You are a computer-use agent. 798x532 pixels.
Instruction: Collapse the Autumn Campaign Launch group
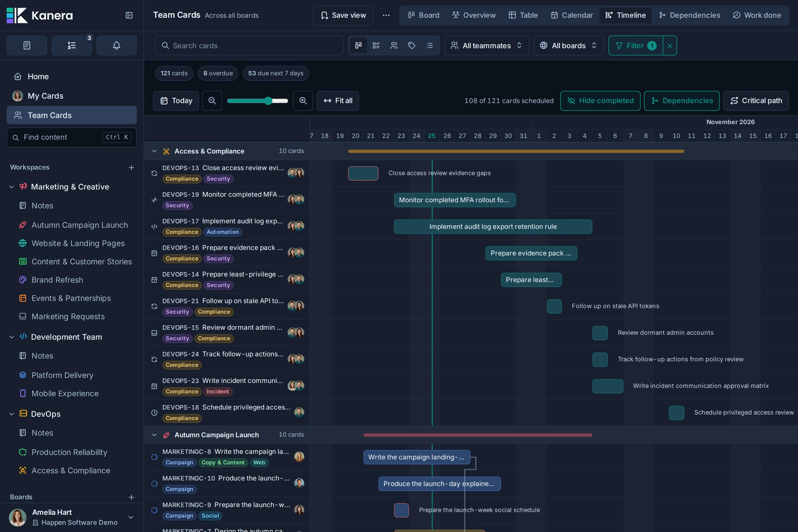(x=154, y=435)
